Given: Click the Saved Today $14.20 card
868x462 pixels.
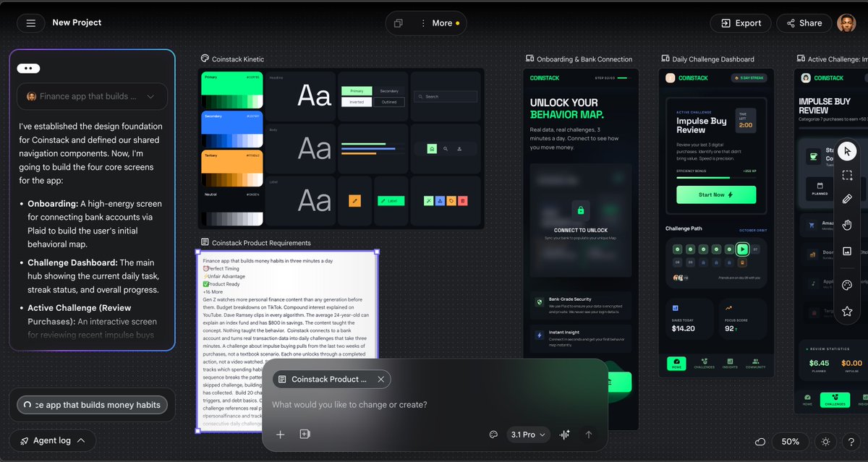Looking at the screenshot, I should click(689, 319).
